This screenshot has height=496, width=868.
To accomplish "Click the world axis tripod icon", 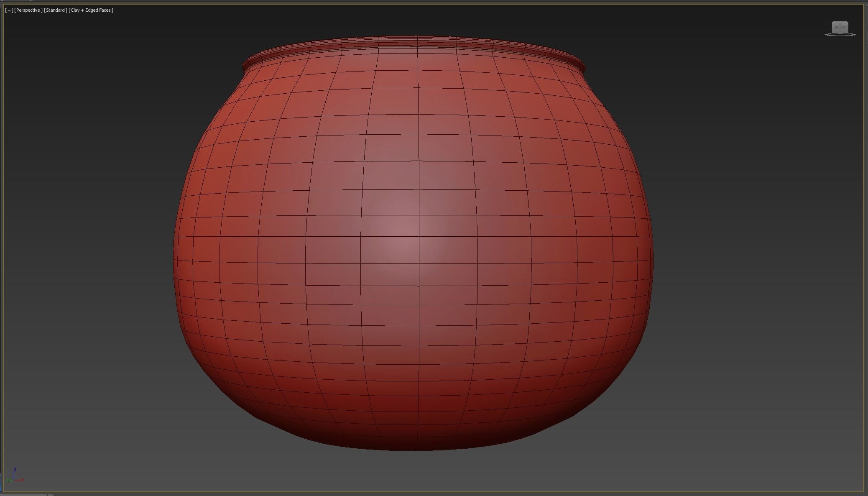I will click(x=15, y=475).
